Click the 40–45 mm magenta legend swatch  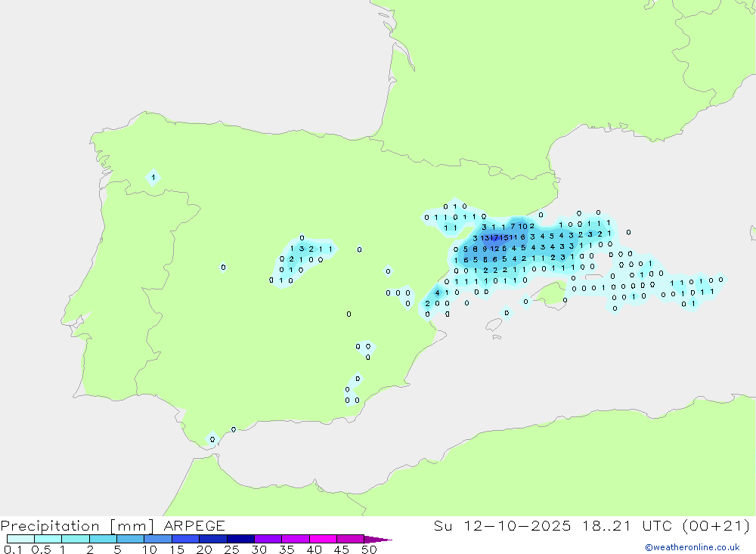coord(323,539)
